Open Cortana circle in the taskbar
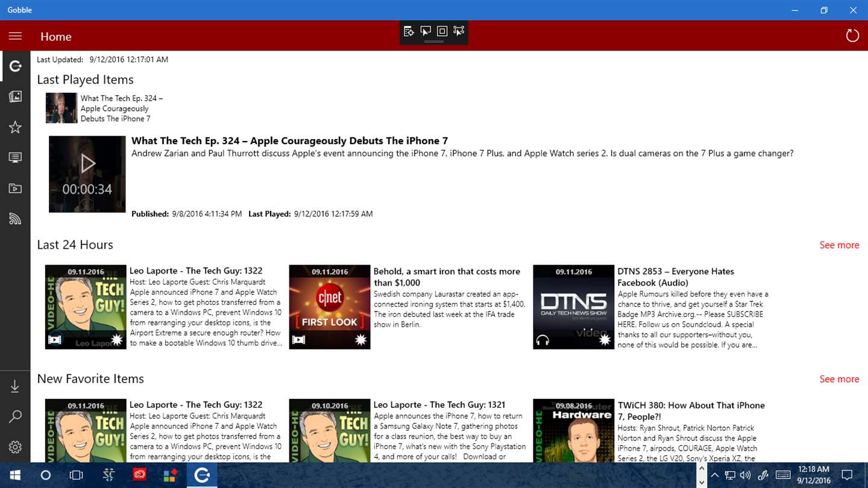Image resolution: width=868 pixels, height=488 pixels. (45, 475)
